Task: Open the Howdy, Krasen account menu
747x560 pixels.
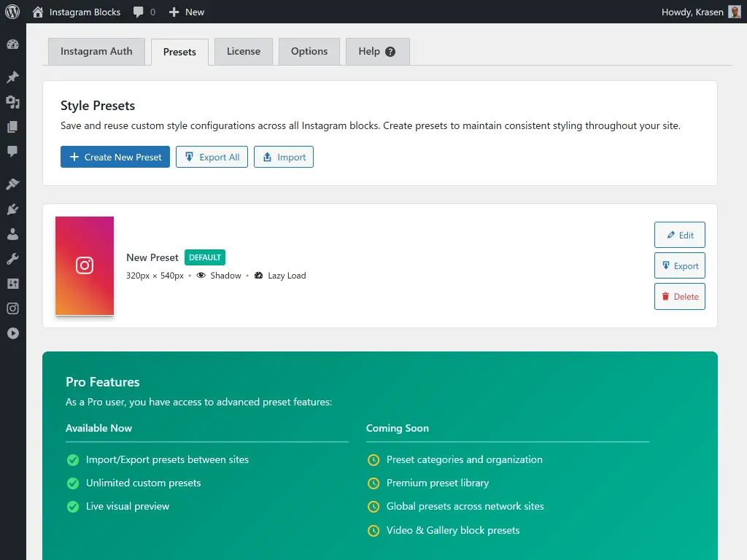Action: pyautogui.click(x=699, y=12)
